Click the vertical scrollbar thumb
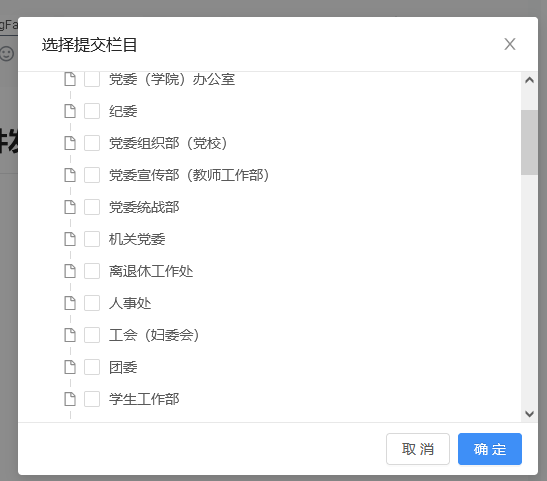Screen dimensions: 547x481 tap(529, 142)
